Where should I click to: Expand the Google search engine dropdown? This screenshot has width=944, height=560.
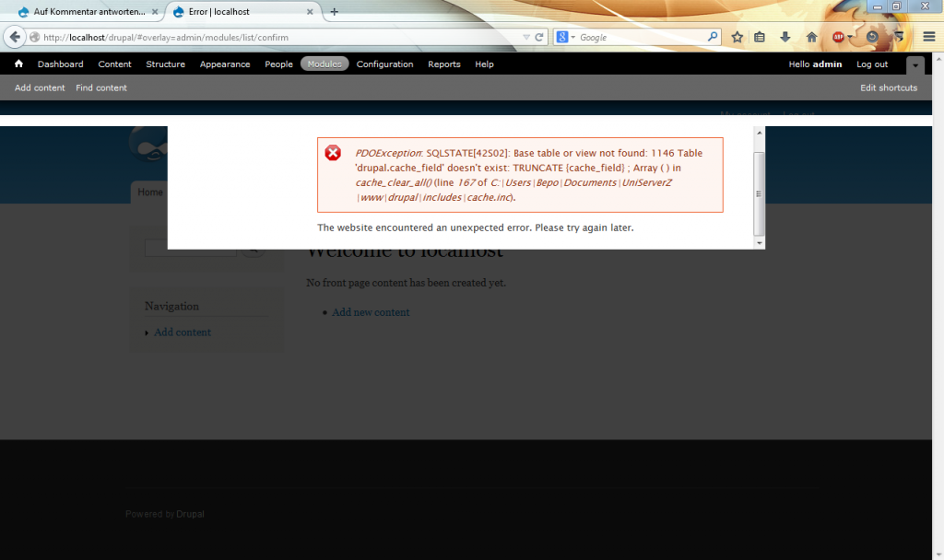point(572,38)
